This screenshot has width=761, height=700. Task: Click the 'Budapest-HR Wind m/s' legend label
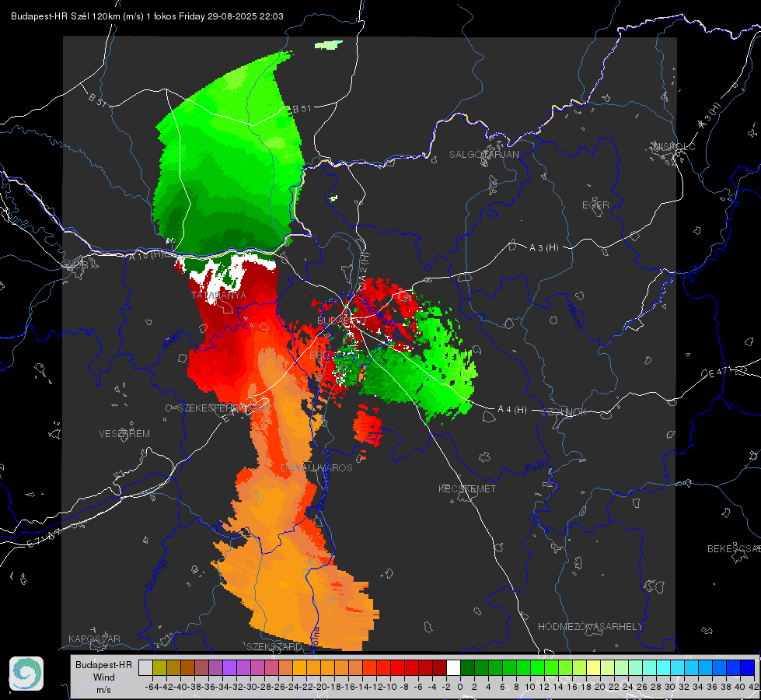pos(103,677)
